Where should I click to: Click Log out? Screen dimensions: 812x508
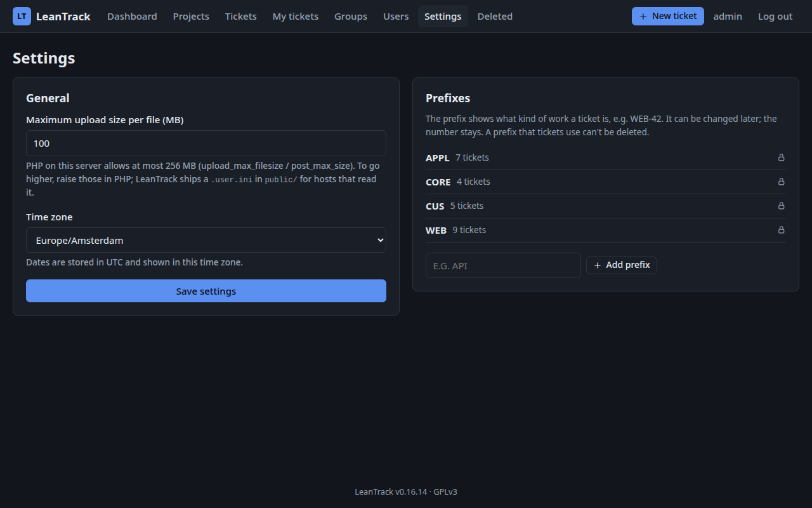[775, 17]
